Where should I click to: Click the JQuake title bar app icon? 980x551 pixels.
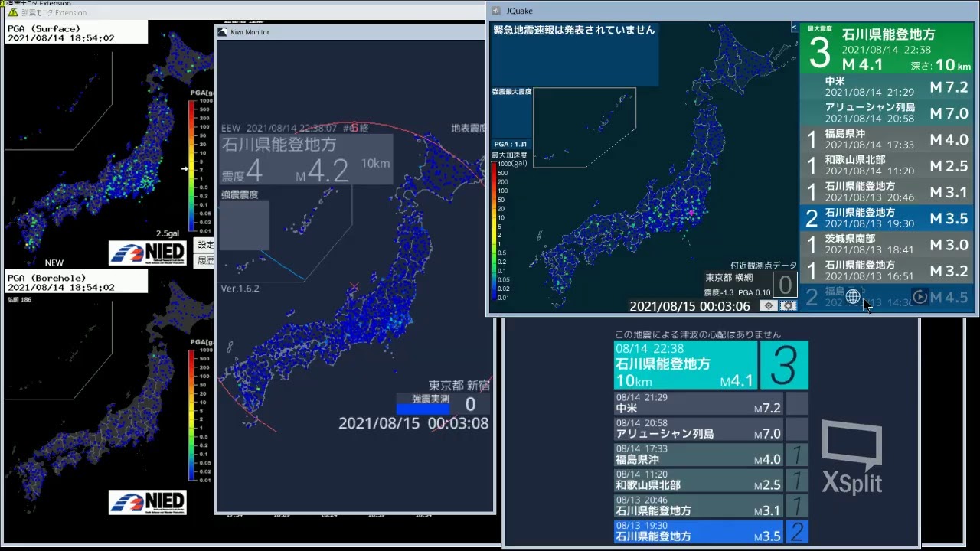click(496, 11)
